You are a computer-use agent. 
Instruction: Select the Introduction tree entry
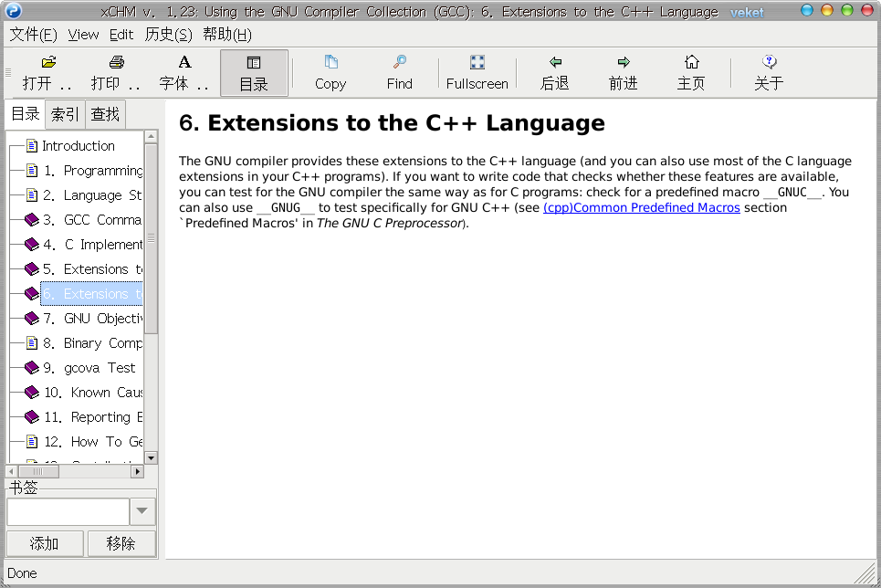coord(79,146)
